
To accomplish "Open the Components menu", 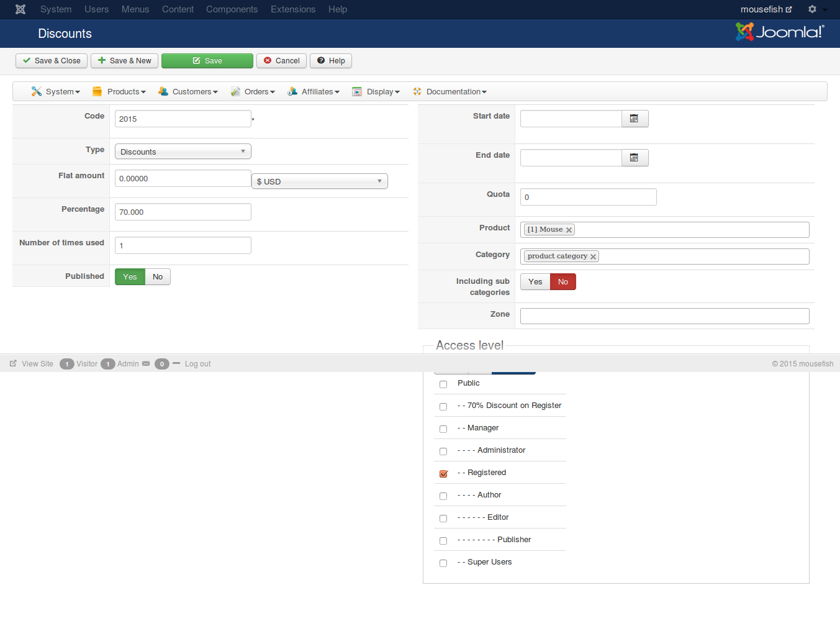I will (232, 9).
